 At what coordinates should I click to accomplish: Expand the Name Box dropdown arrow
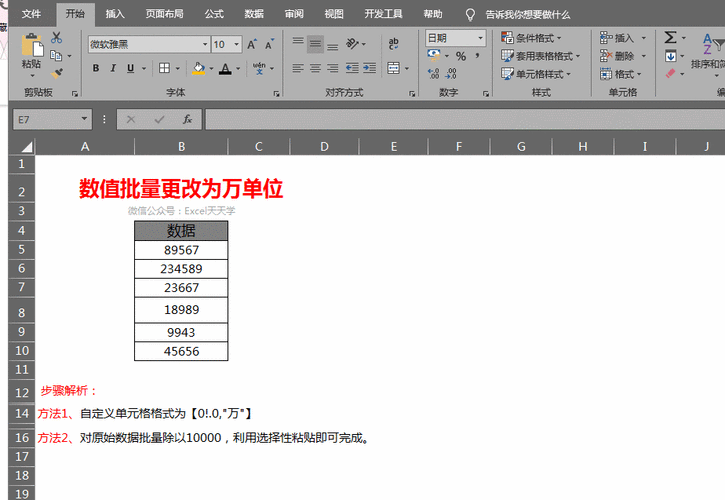point(84,119)
